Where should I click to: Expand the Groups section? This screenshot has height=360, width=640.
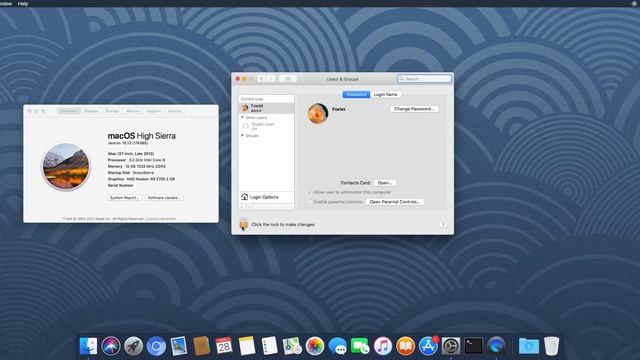click(x=242, y=136)
